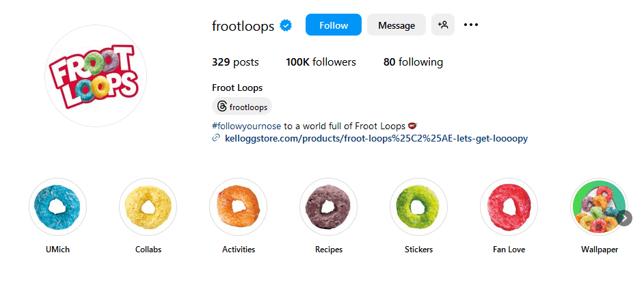Open the kelloggstore.com product link
The image size is (644, 281).
[x=376, y=138]
